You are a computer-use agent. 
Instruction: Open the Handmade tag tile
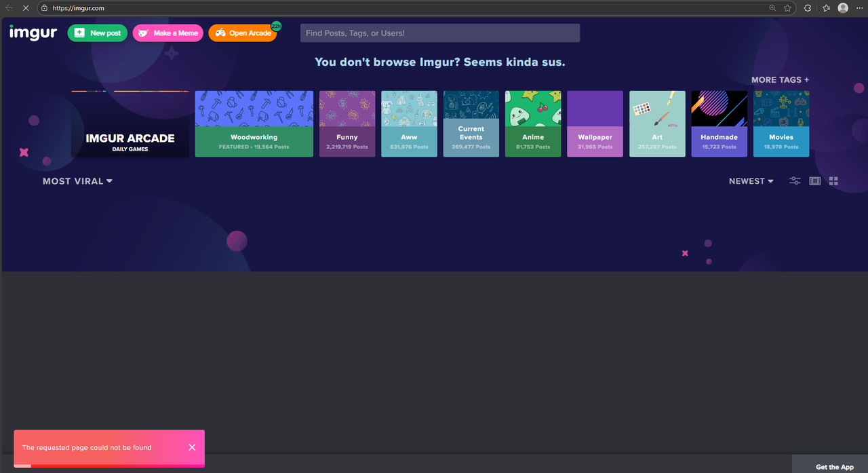click(719, 124)
